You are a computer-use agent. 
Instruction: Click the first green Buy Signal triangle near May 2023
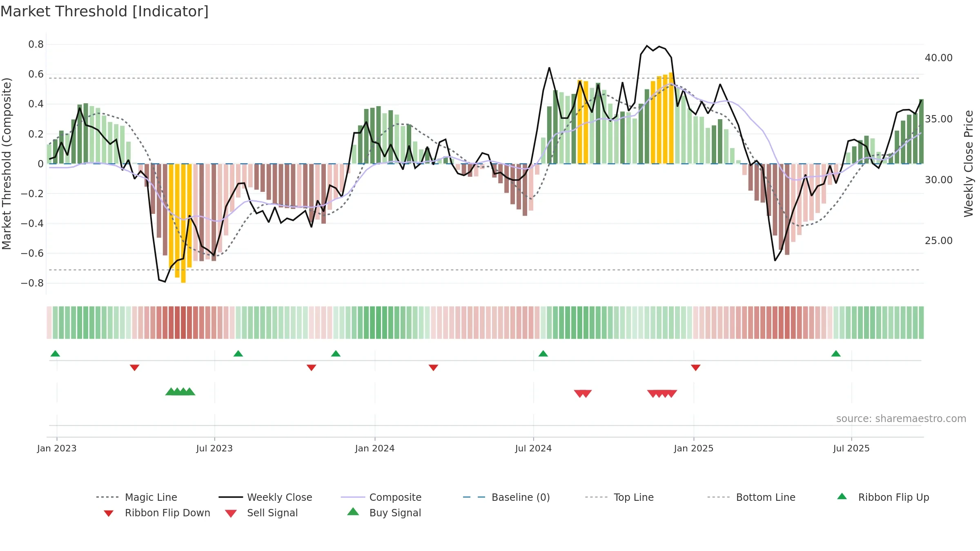click(x=171, y=391)
